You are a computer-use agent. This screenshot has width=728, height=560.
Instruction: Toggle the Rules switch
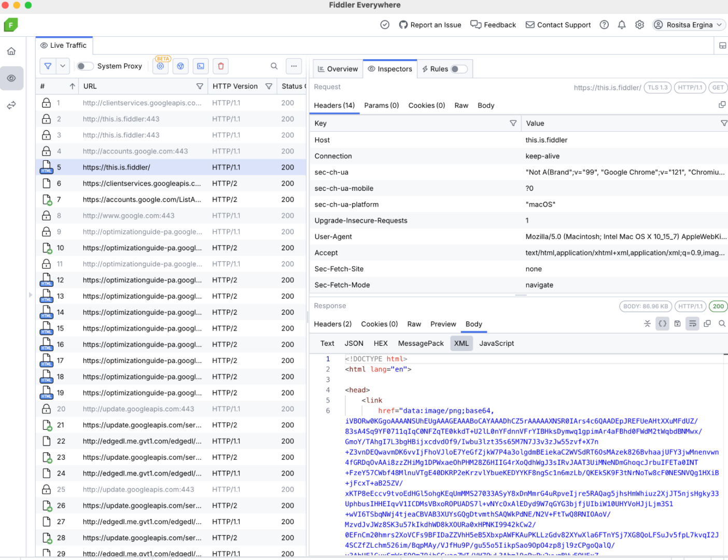pos(459,69)
